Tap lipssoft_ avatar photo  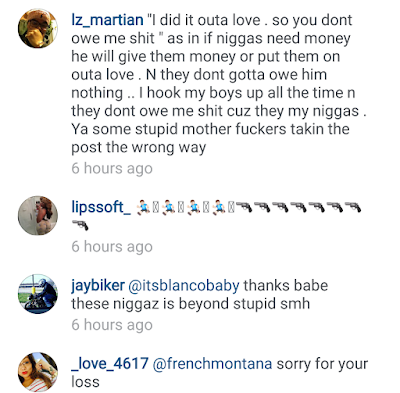click(38, 215)
